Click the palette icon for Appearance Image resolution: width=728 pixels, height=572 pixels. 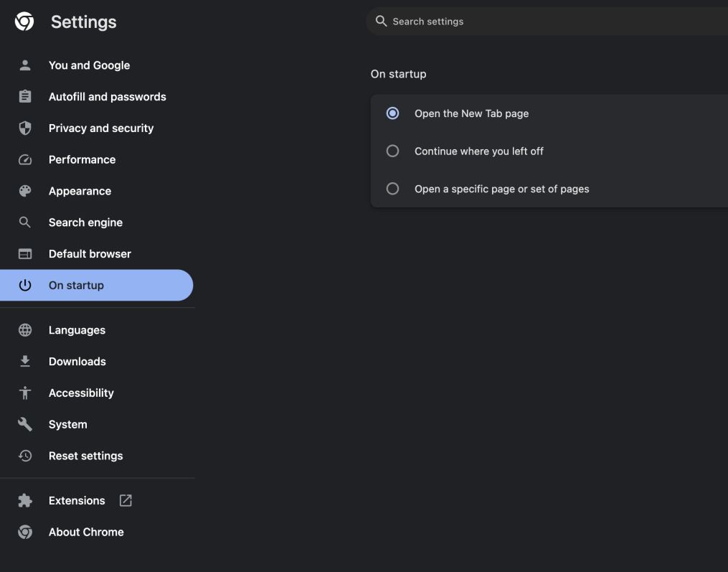coord(25,191)
